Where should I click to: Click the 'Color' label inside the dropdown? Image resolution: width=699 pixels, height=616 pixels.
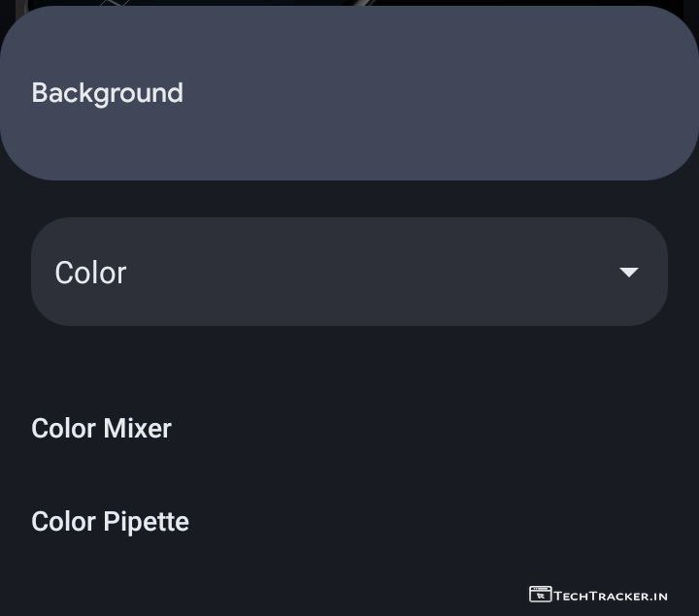(x=90, y=273)
